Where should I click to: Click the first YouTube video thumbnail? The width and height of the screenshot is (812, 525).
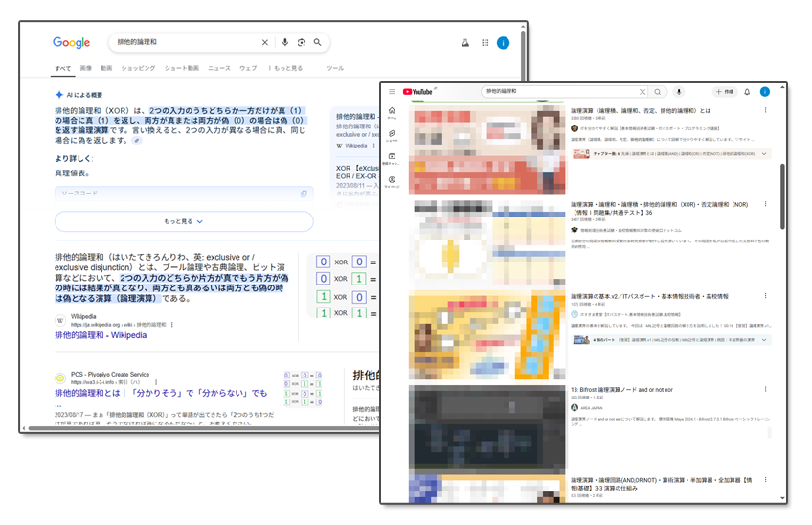click(x=486, y=149)
